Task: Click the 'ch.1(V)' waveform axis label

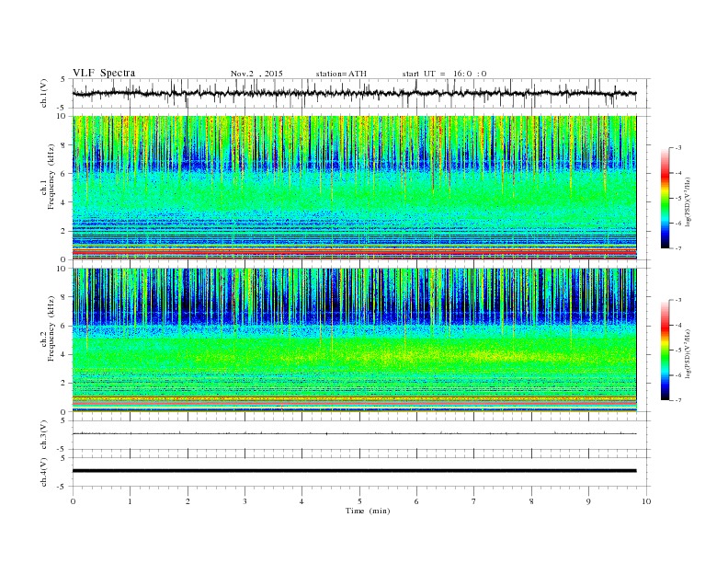Action: click(44, 93)
